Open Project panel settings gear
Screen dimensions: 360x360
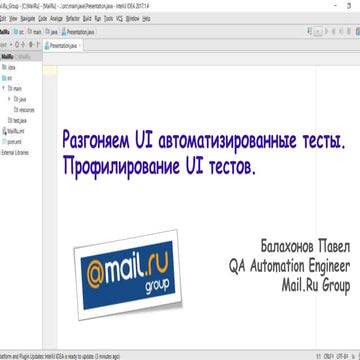pyautogui.click(x=31, y=44)
